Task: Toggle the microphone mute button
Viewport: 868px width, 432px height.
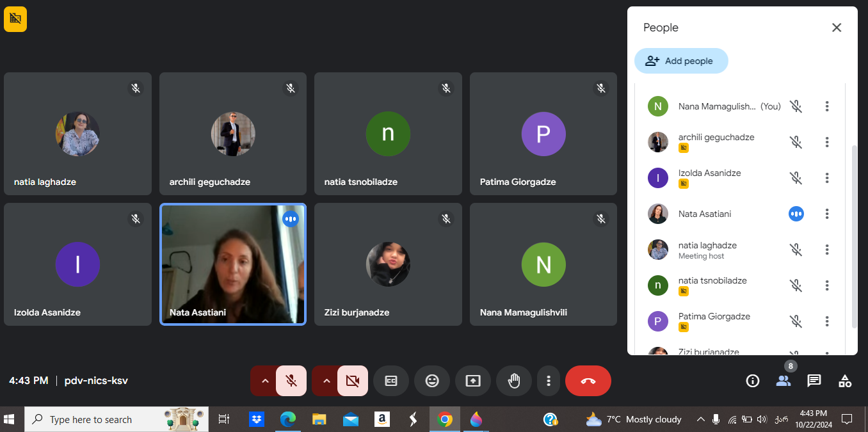Action: coord(291,381)
